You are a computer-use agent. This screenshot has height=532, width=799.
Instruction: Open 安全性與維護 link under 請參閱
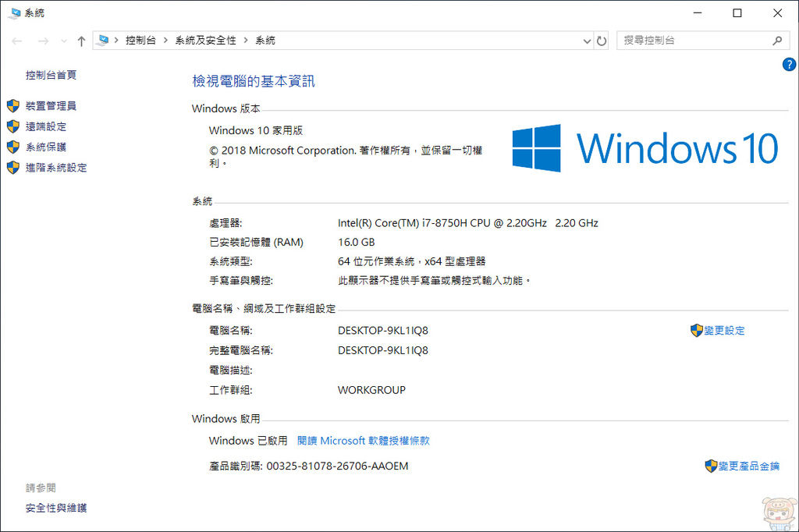pos(56,508)
